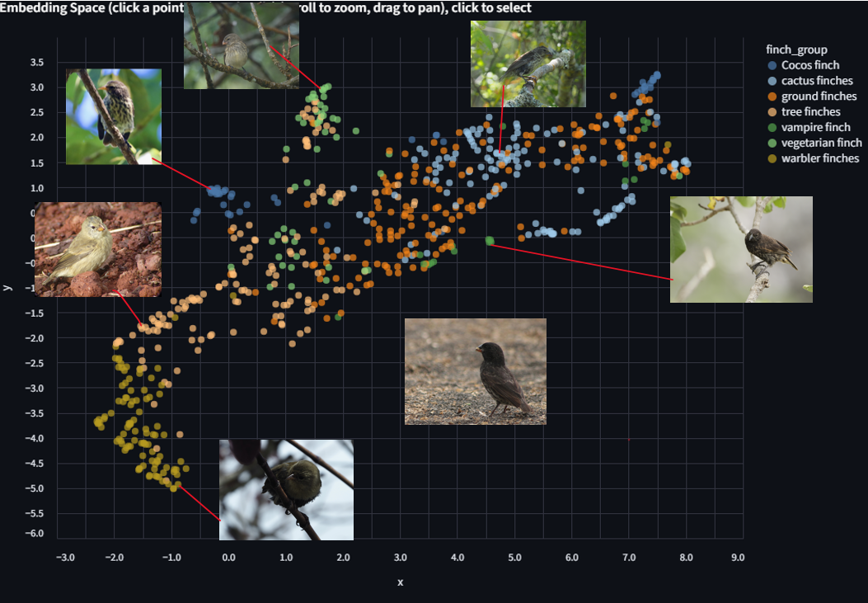This screenshot has height=603, width=868.
Task: Click the vampire finch legend color dot
Action: [772, 128]
